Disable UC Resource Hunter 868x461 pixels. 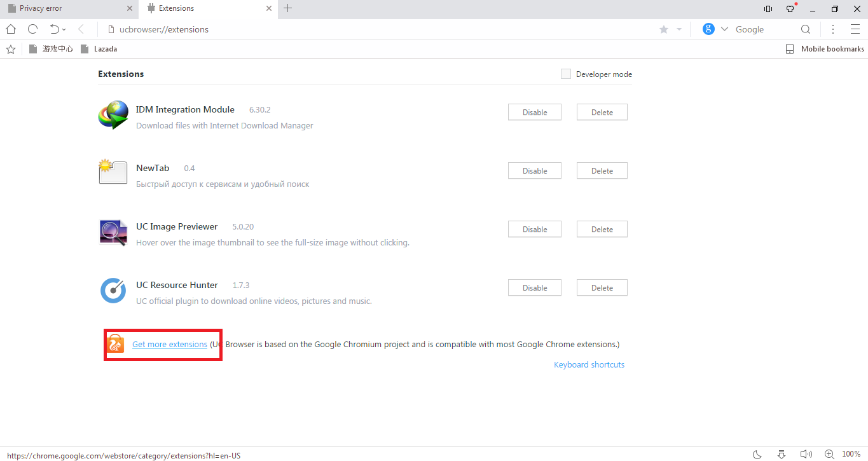(x=535, y=288)
